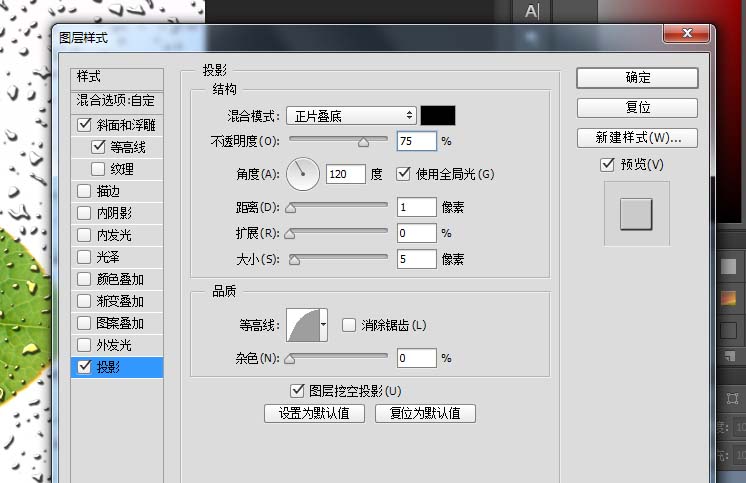Click the gray swatch icon in right panel

pos(728,266)
